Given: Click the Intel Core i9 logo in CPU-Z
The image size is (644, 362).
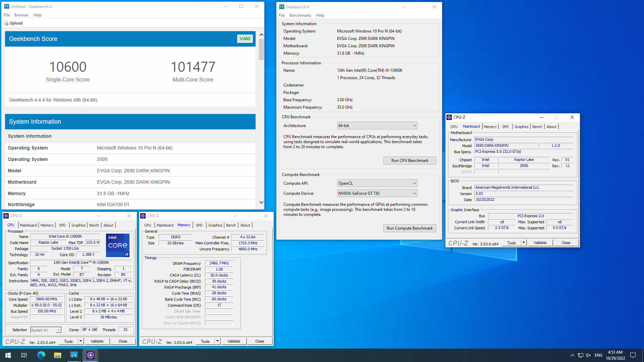Looking at the screenshot, I should 118,245.
